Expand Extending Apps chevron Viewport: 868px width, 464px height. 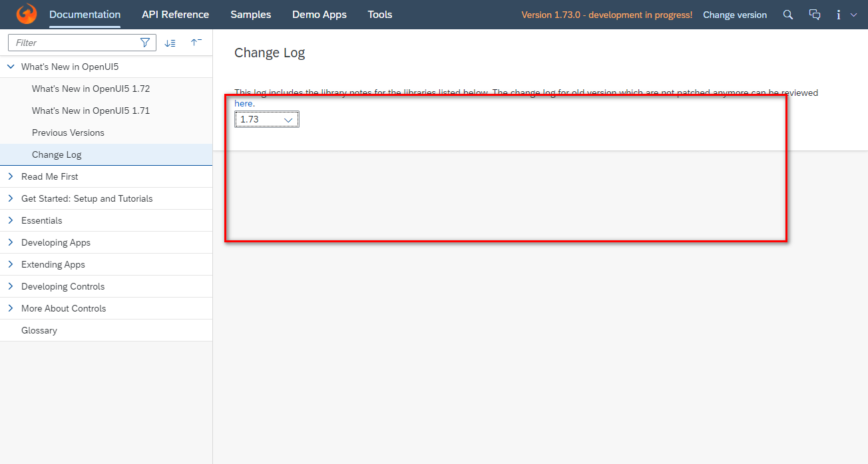11,264
